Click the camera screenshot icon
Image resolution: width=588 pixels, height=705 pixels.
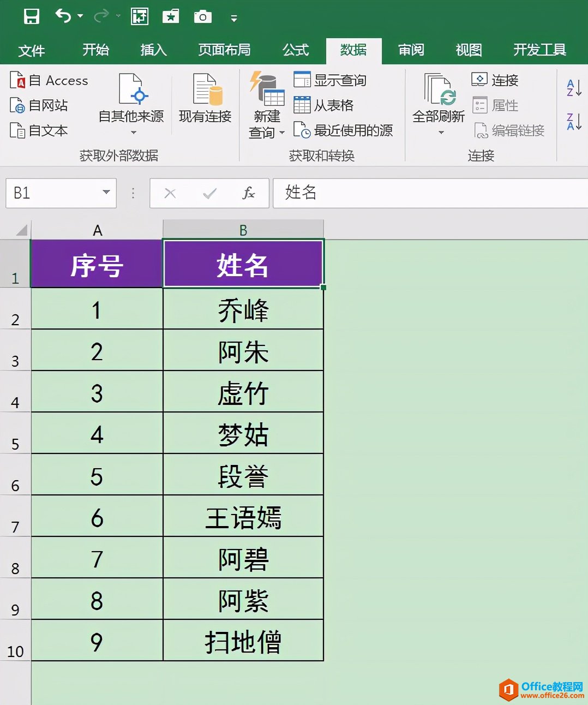point(202,17)
